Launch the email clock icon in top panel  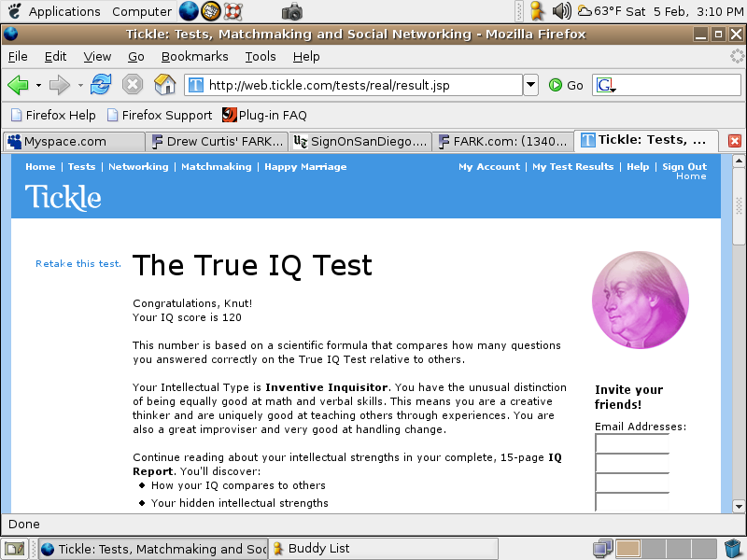(x=211, y=11)
